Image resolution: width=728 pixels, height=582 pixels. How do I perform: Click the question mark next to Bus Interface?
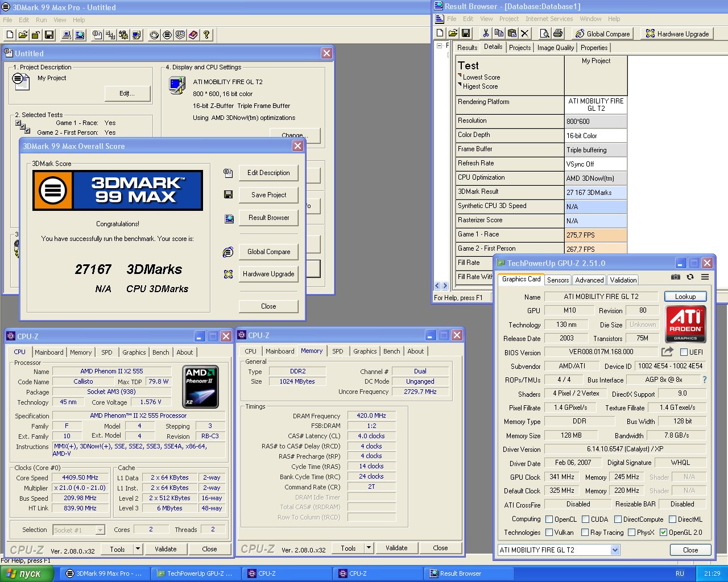(705, 380)
